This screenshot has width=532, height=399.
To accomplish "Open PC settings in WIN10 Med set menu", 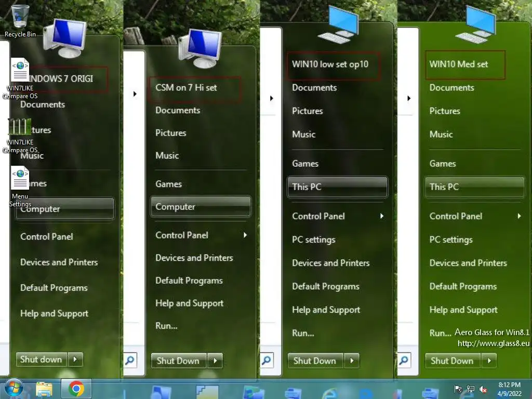I will tap(451, 240).
